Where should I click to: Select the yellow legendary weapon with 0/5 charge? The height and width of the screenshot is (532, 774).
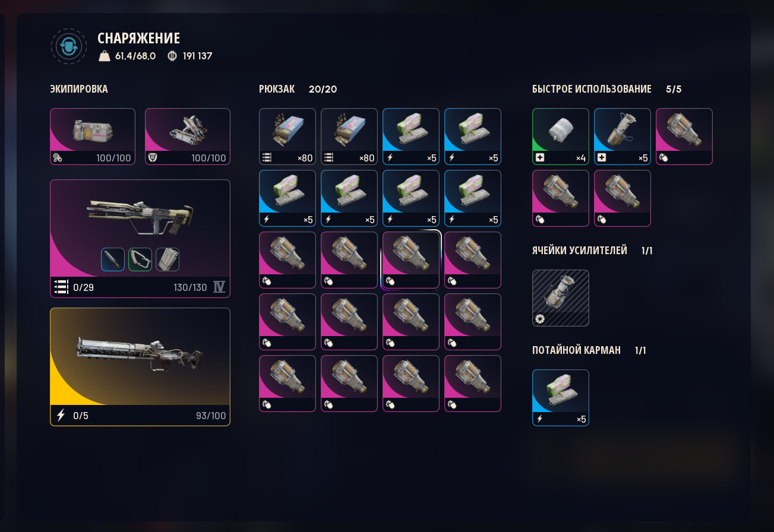coord(140,367)
